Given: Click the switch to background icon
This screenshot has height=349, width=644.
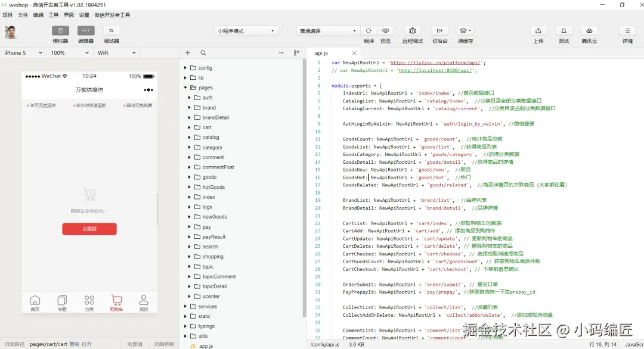Looking at the screenshot, I should tap(439, 31).
